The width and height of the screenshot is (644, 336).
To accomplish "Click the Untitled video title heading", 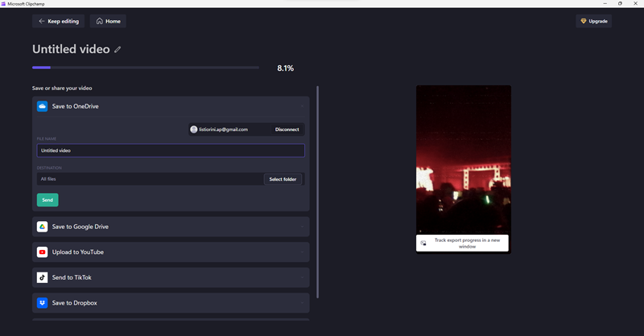I will [x=71, y=49].
